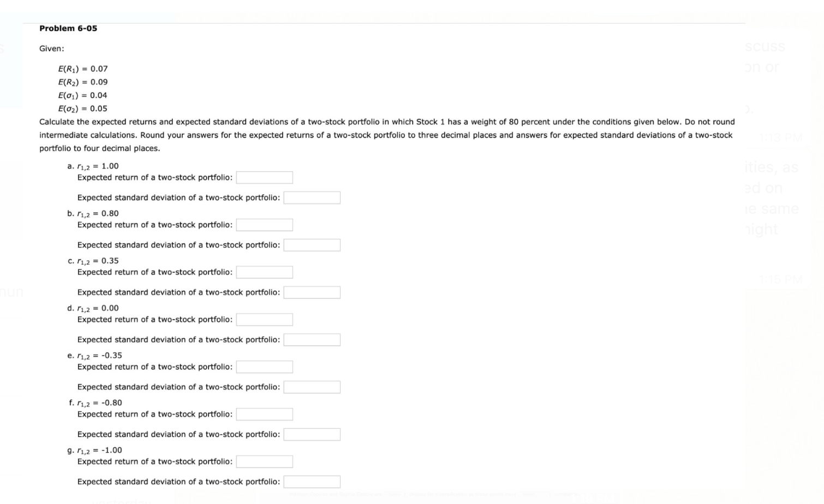Viewport: 824px width, 504px height.
Task: Click expected return field for part g
Action: click(x=265, y=462)
